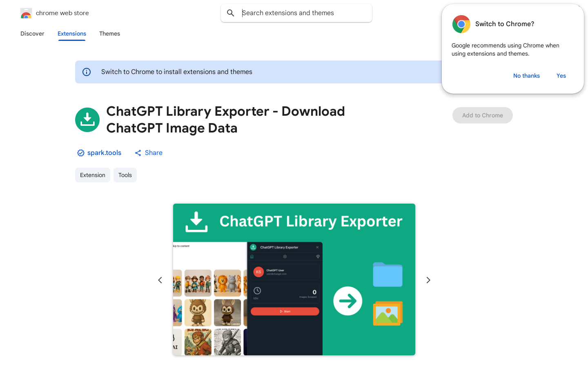Click the red Start button in the screenshot
The width and height of the screenshot is (588, 368).
point(285,312)
